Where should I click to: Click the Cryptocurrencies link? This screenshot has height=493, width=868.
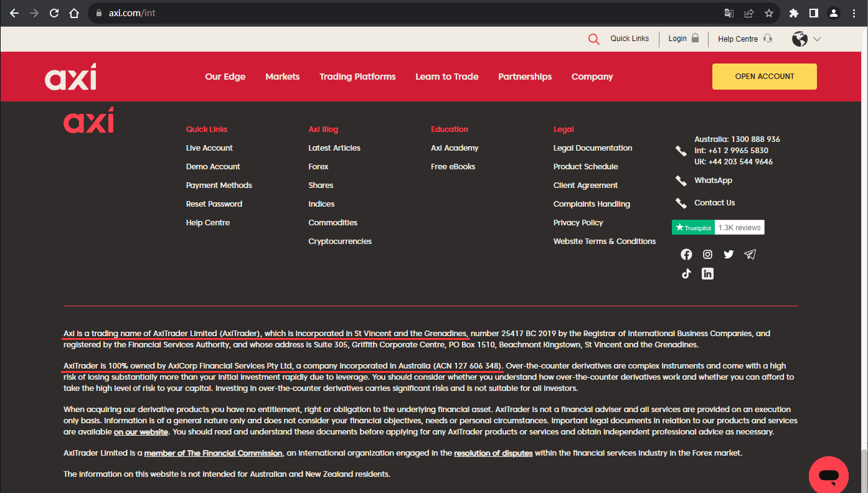point(340,242)
